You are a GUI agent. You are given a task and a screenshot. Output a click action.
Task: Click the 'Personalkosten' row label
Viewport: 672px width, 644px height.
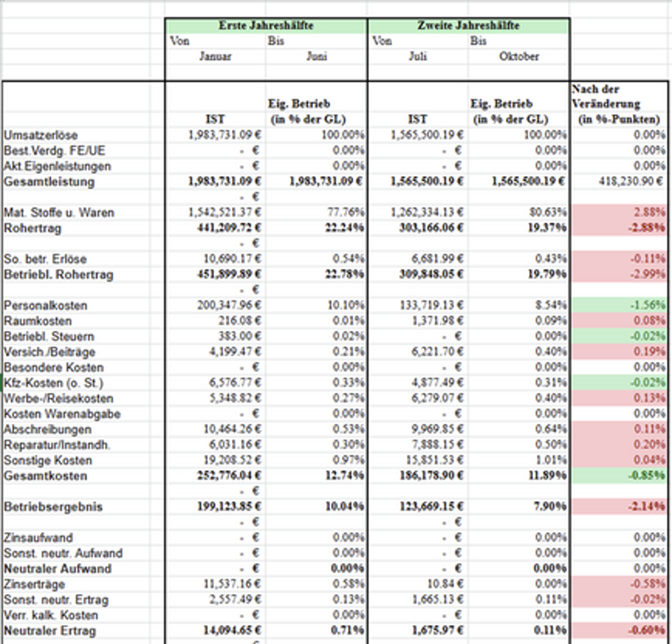click(45, 305)
